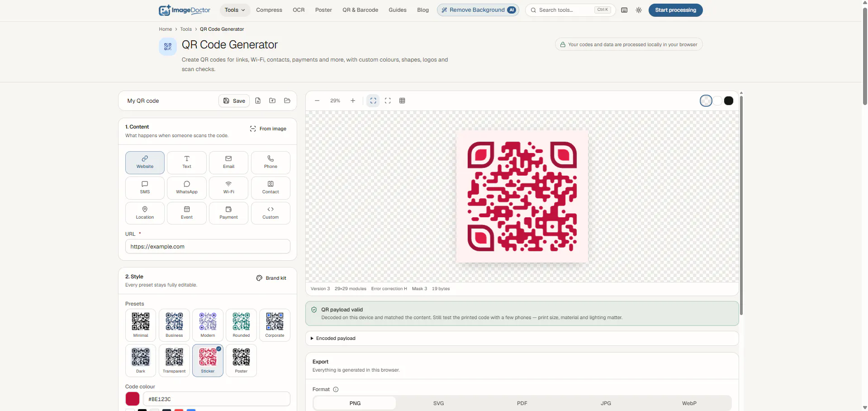
Task: Select the PNG export format
Action: point(355,403)
